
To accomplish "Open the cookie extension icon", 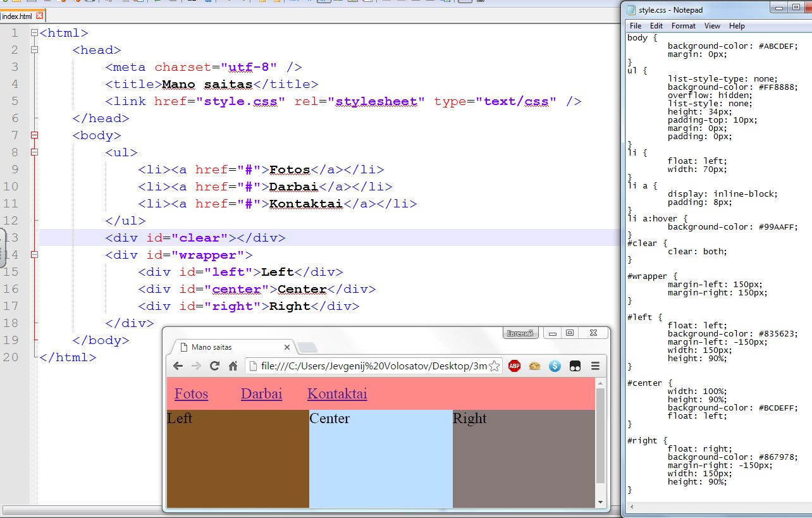I will click(x=534, y=366).
